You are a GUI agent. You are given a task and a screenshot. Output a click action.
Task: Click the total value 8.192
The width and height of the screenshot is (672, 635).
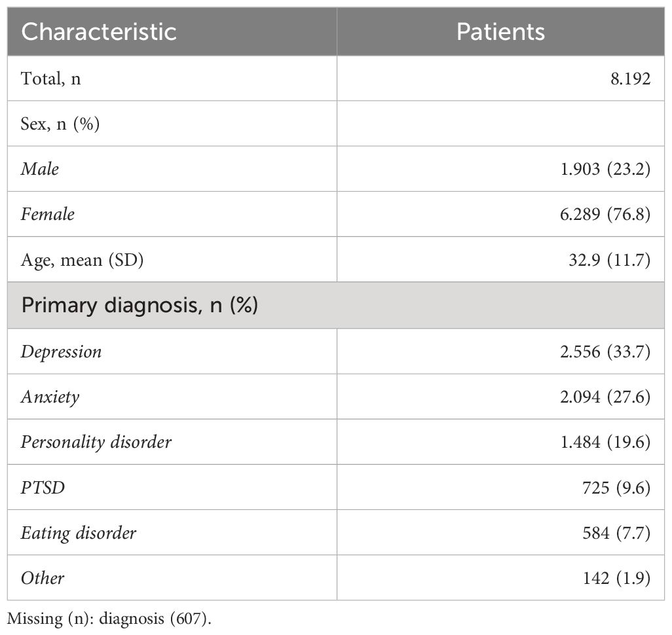(631, 79)
